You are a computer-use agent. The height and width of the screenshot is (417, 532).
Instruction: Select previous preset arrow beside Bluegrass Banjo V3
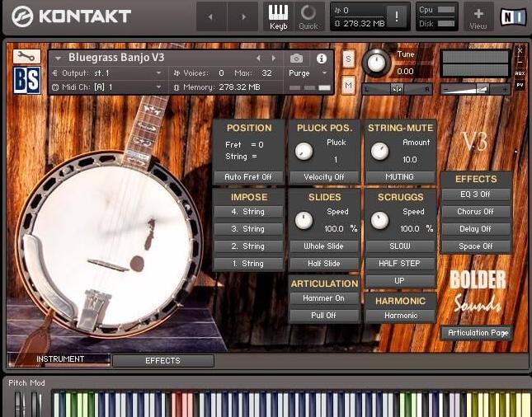click(258, 59)
